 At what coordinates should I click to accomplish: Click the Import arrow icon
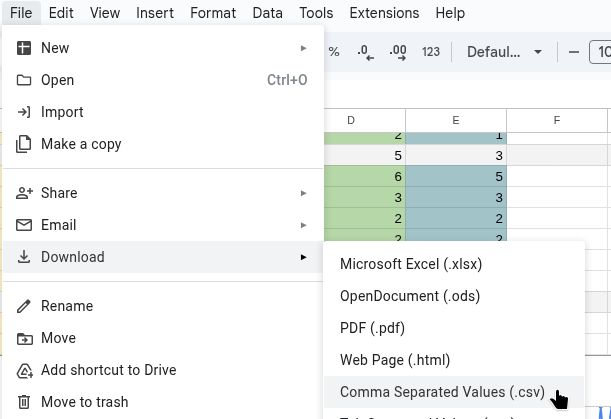tap(24, 112)
